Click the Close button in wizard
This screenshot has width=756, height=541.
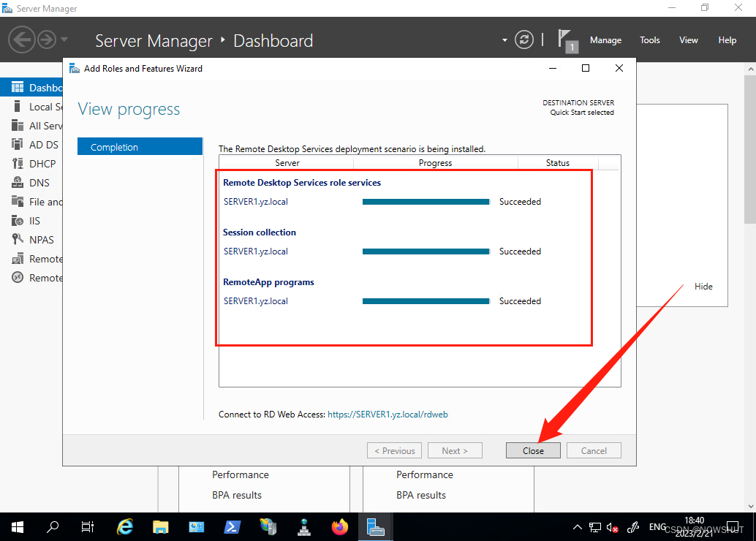(533, 450)
